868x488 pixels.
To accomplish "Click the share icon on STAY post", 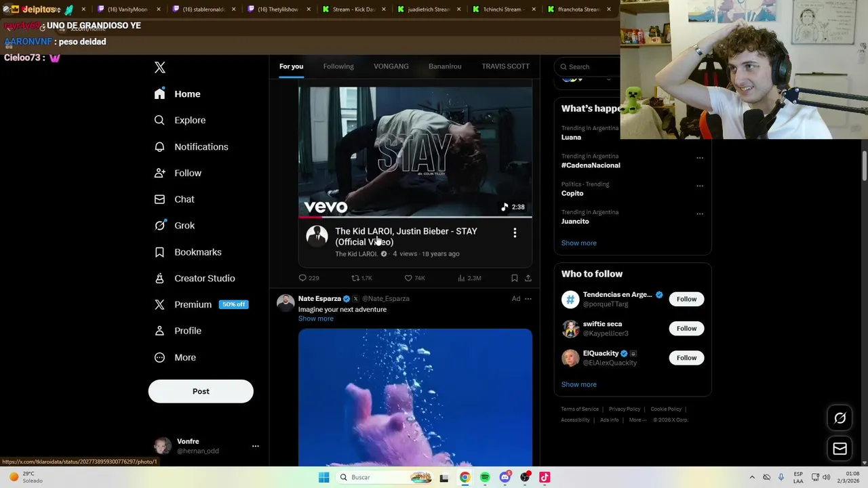I will (x=528, y=278).
